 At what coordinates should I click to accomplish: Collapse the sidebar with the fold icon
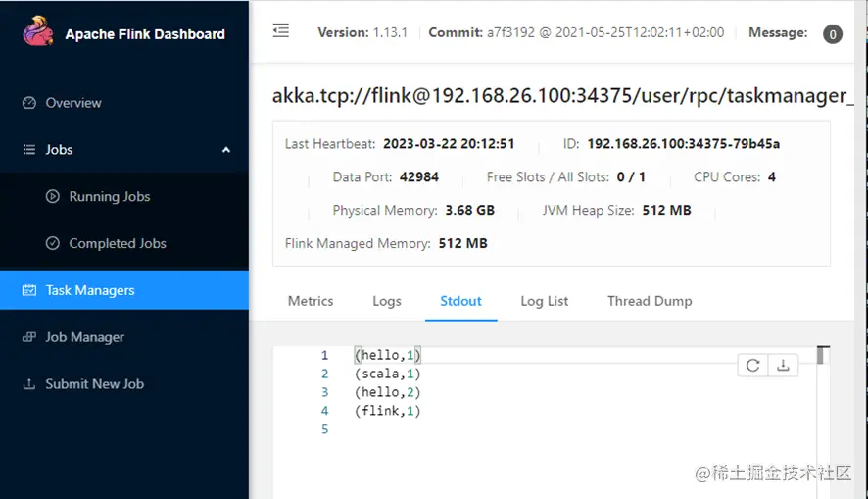(x=281, y=30)
